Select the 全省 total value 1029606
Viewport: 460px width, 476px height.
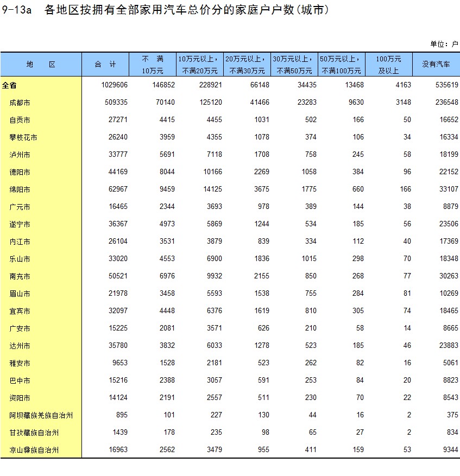pos(114,85)
